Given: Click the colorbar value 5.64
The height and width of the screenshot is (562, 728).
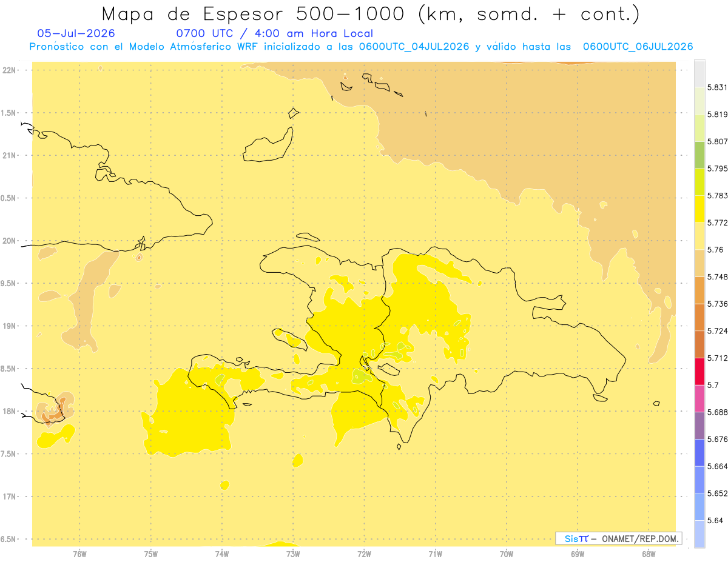Looking at the screenshot, I should 715,520.
